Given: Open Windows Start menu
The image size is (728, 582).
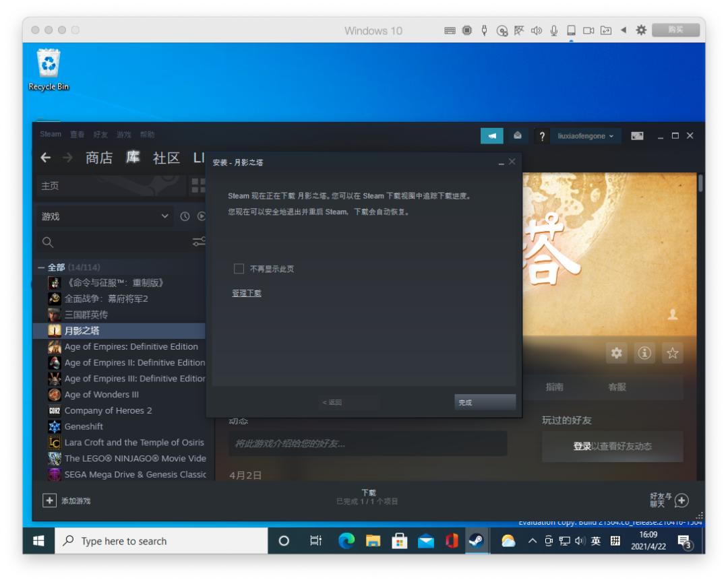Looking at the screenshot, I should point(38,541).
